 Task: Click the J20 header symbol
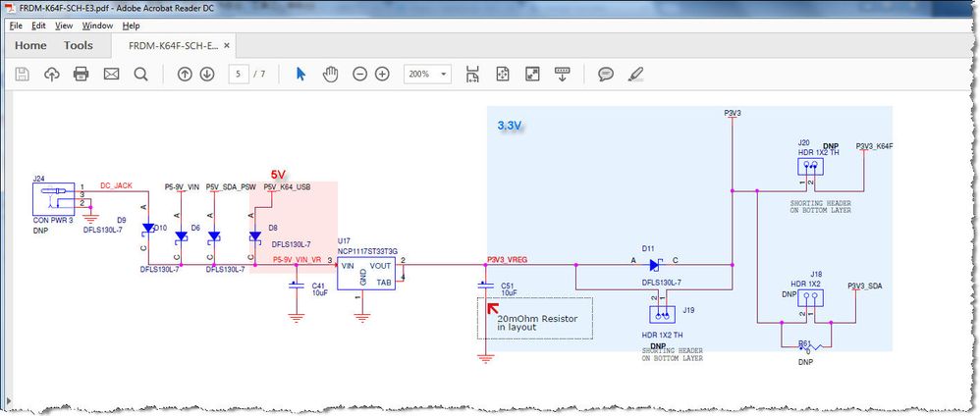pos(810,166)
